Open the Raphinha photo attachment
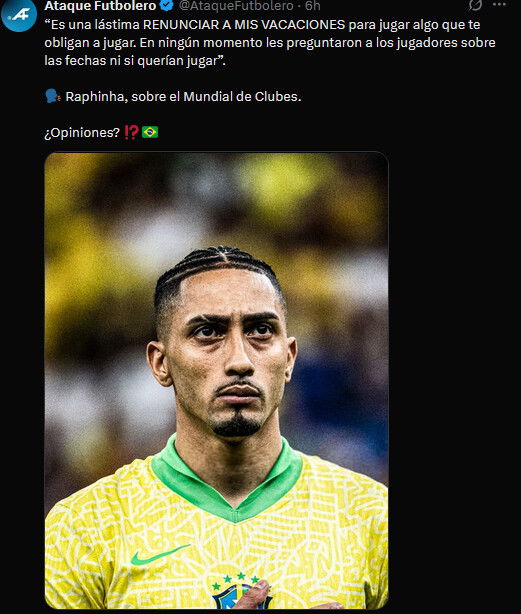This screenshot has height=614, width=521. click(x=216, y=380)
